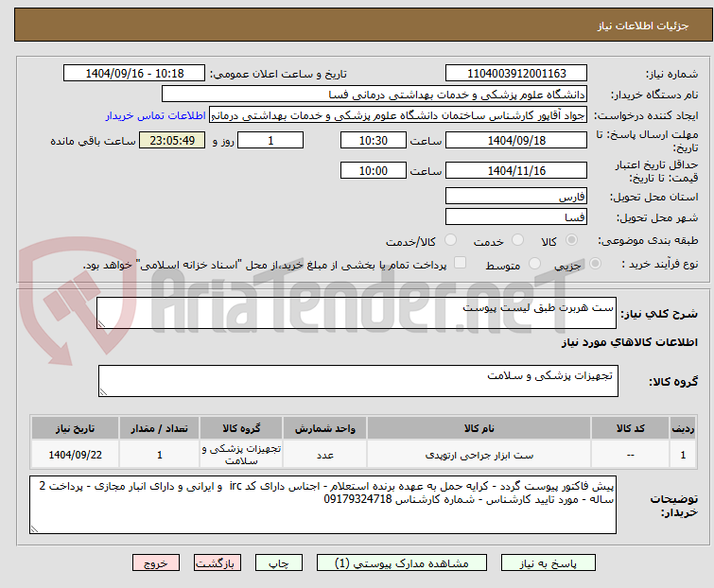Click the تاریخ نیاز column header
The width and height of the screenshot is (714, 588).
coord(75,429)
